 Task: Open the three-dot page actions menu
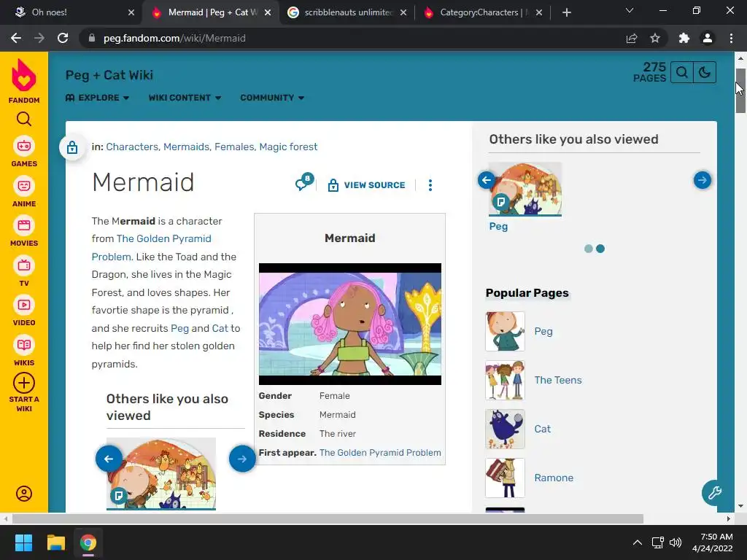[x=430, y=185]
